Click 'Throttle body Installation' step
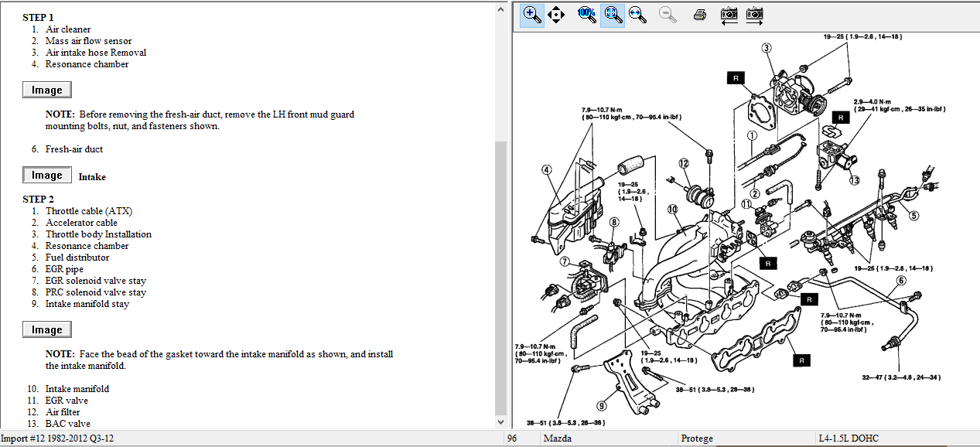The height and width of the screenshot is (447, 980). 98,234
